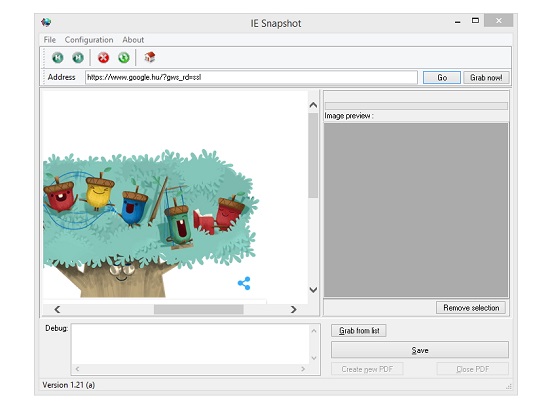Click the Grab from list button
The width and height of the screenshot is (550, 419).
(359, 331)
